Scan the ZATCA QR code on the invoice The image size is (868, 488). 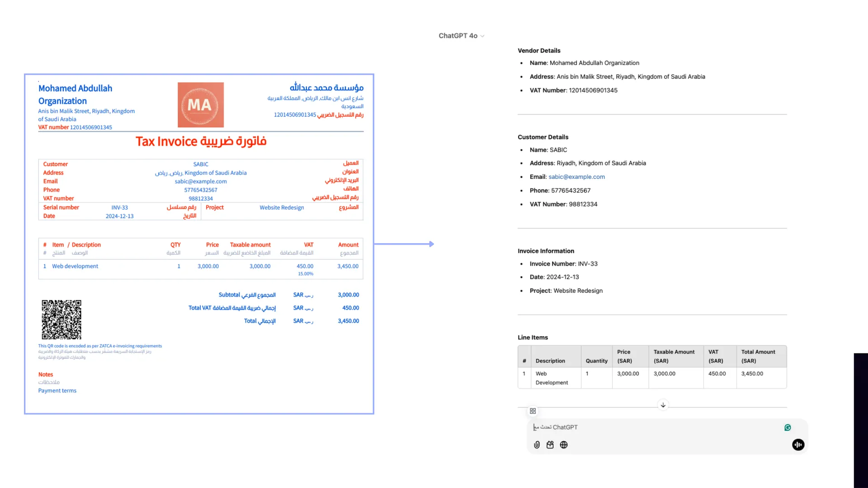pos(61,320)
